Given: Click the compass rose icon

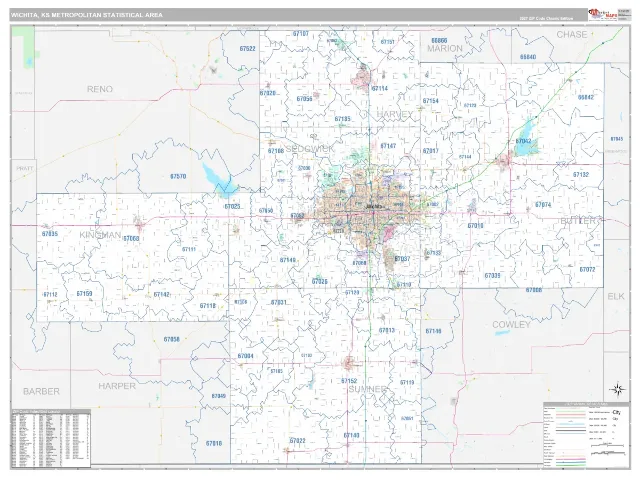Looking at the screenshot, I should [618, 389].
